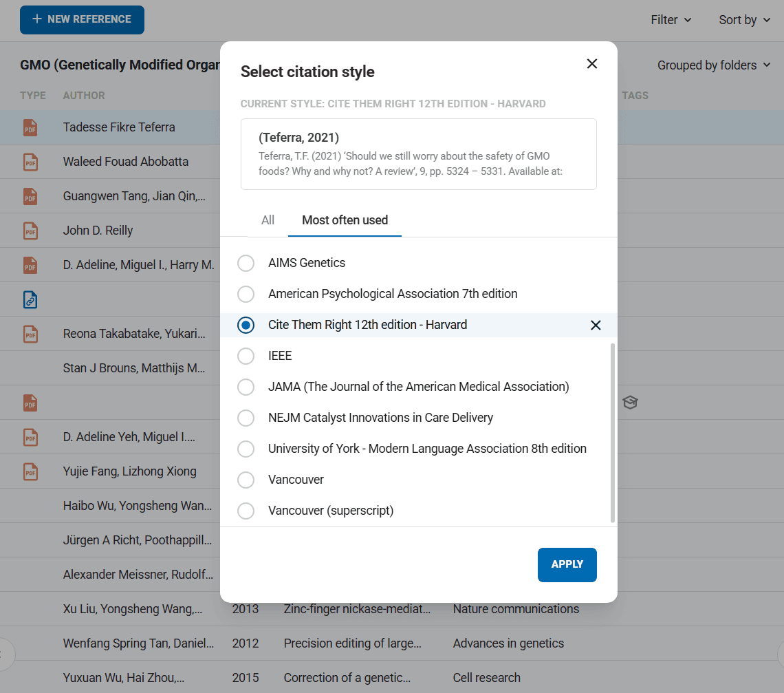Viewport: 784px width, 693px height.
Task: Click PDF icon for Yujie Fang reference
Action: (30, 471)
